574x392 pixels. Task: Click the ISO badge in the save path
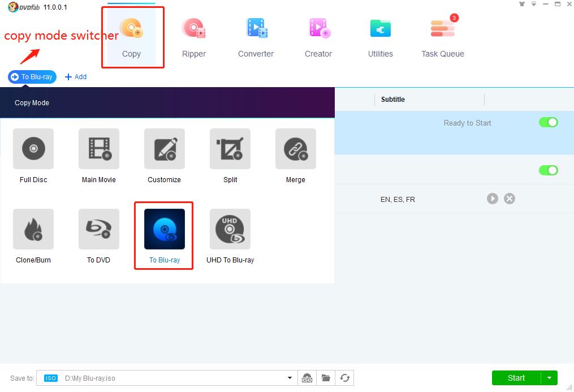click(x=50, y=378)
